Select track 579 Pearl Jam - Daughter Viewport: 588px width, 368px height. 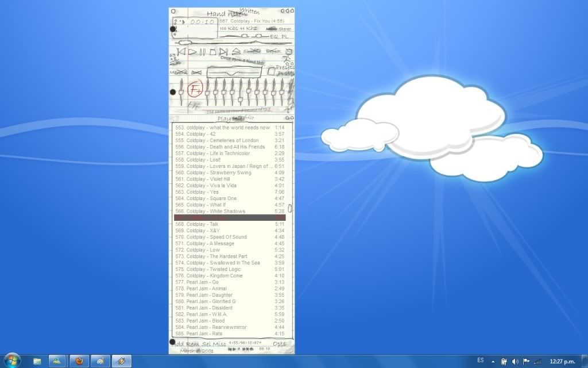pos(230,295)
